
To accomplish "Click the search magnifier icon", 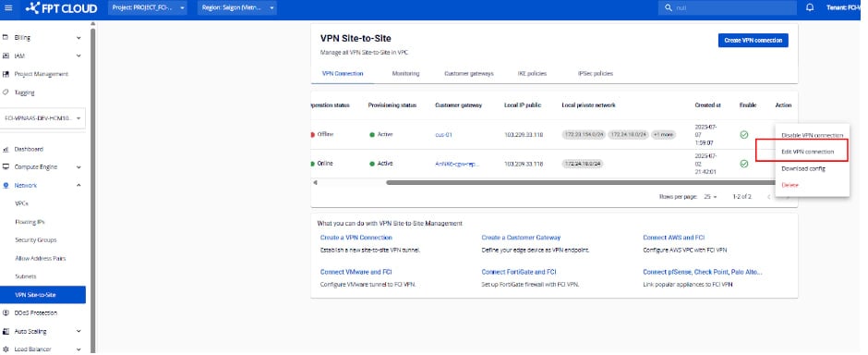I will point(669,8).
